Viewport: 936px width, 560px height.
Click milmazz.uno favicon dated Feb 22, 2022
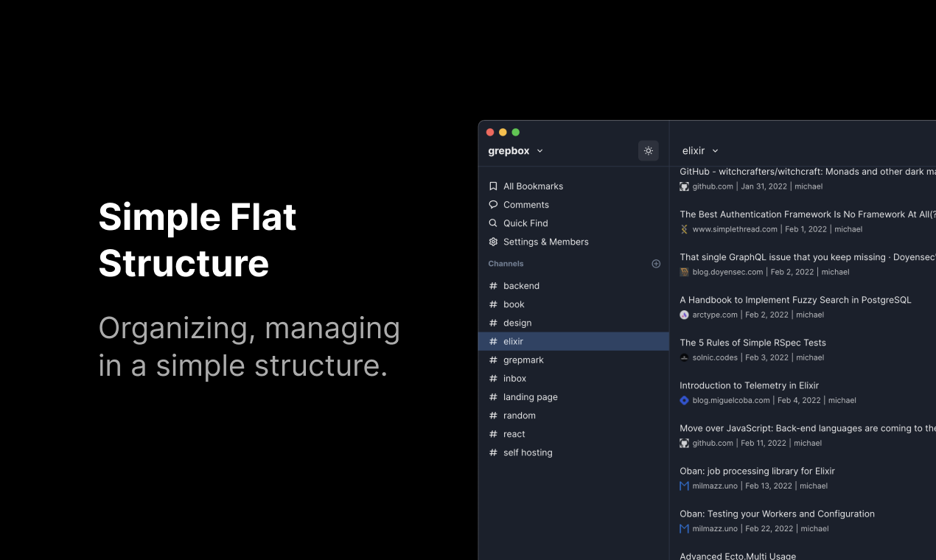coord(684,528)
